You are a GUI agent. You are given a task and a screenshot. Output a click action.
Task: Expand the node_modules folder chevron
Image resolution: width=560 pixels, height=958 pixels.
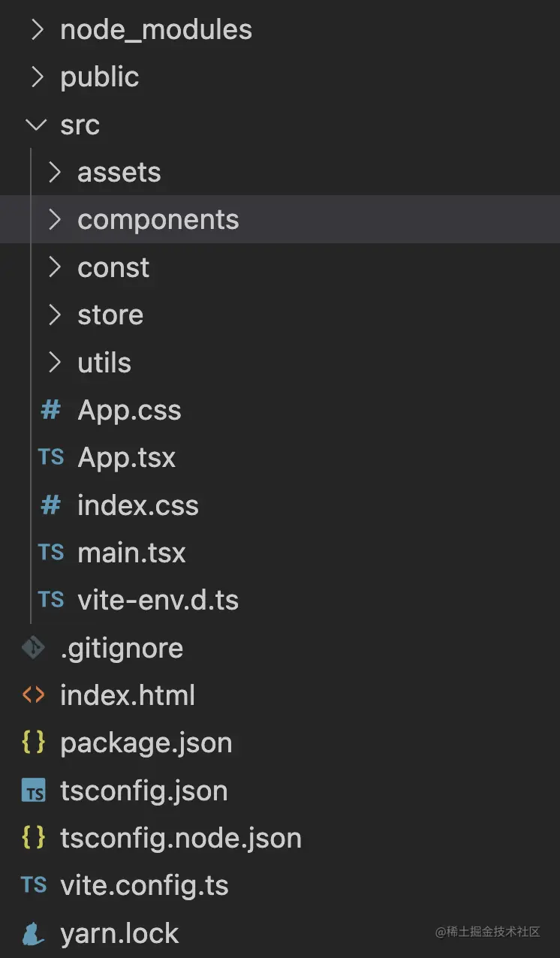pos(36,30)
